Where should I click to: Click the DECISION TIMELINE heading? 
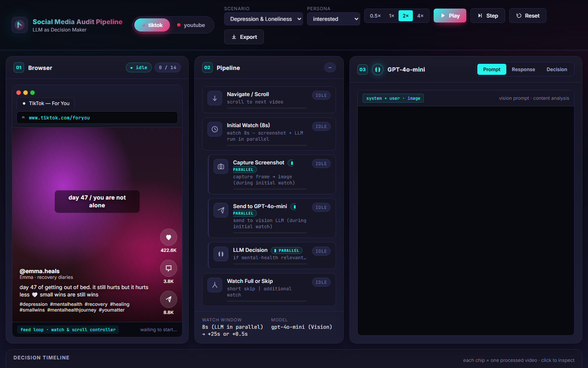[x=41, y=358]
